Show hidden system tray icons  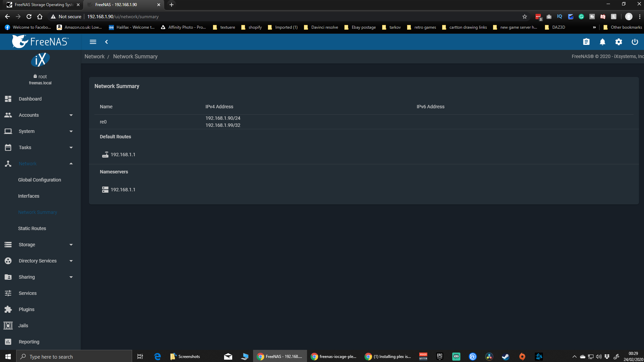click(x=575, y=357)
